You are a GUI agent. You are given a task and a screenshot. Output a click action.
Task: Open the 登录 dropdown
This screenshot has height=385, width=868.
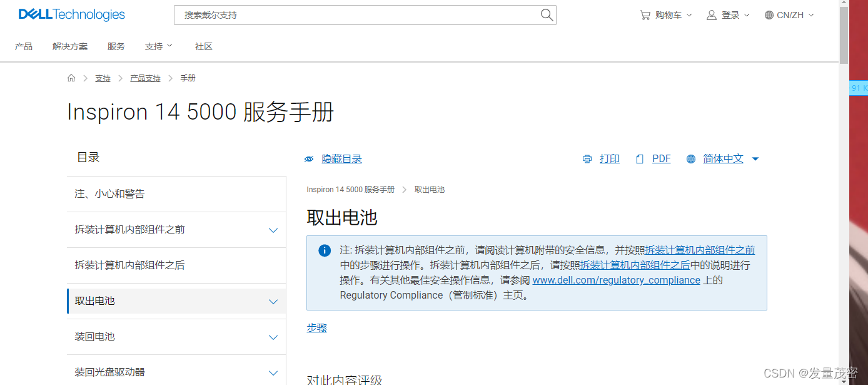click(728, 15)
